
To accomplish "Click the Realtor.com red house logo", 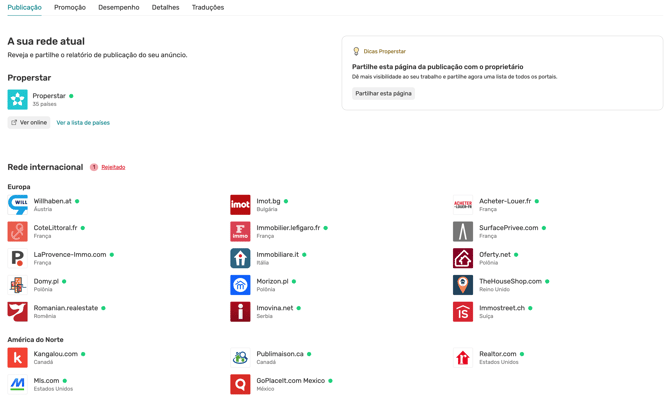I will tap(463, 358).
